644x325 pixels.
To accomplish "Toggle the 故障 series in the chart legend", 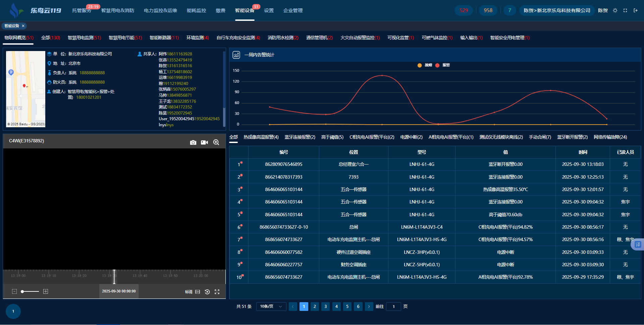I will tap(425, 65).
